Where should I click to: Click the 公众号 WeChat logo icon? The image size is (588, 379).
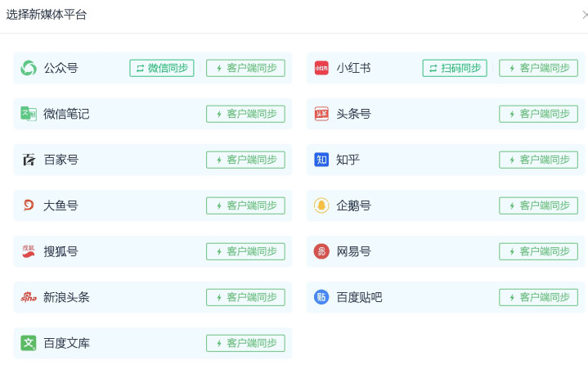[29, 68]
